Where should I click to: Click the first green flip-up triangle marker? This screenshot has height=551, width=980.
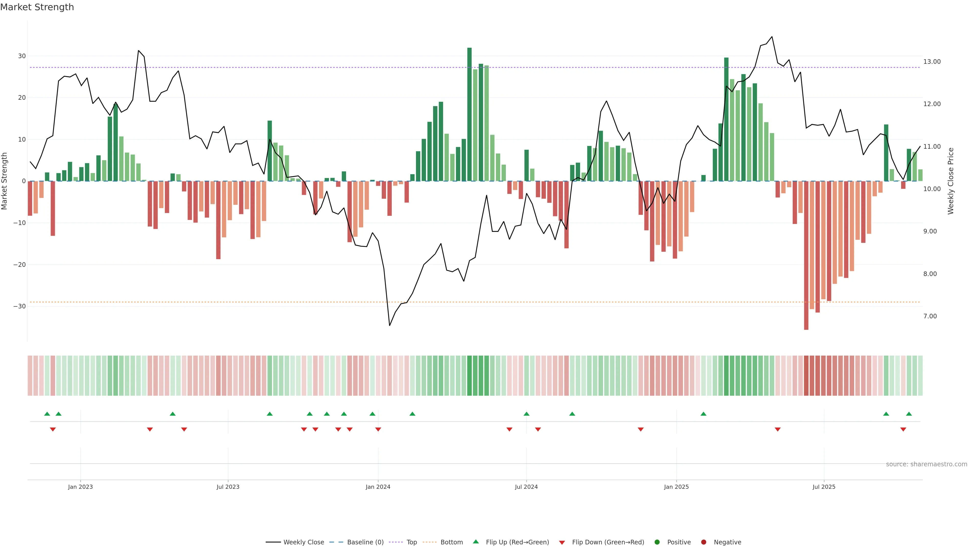tap(47, 414)
